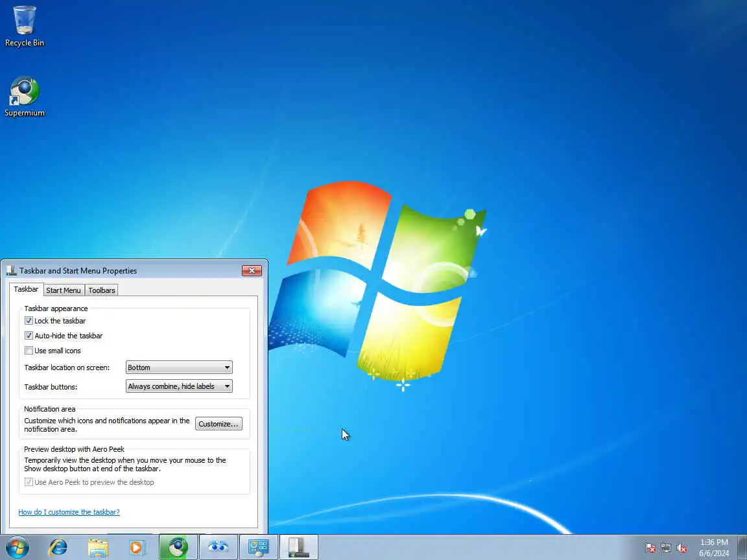The width and height of the screenshot is (747, 560).
Task: Launch Internet Explorer from the taskbar
Action: [x=58, y=547]
